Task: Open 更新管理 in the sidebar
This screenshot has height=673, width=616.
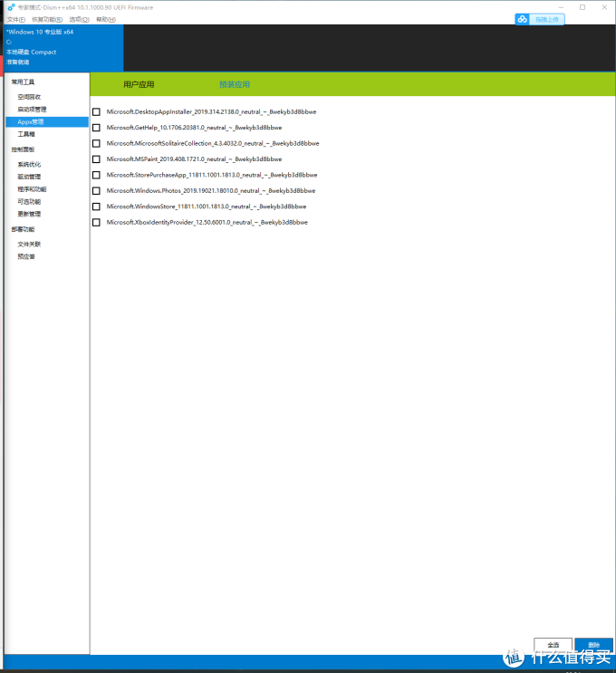Action: 29,214
